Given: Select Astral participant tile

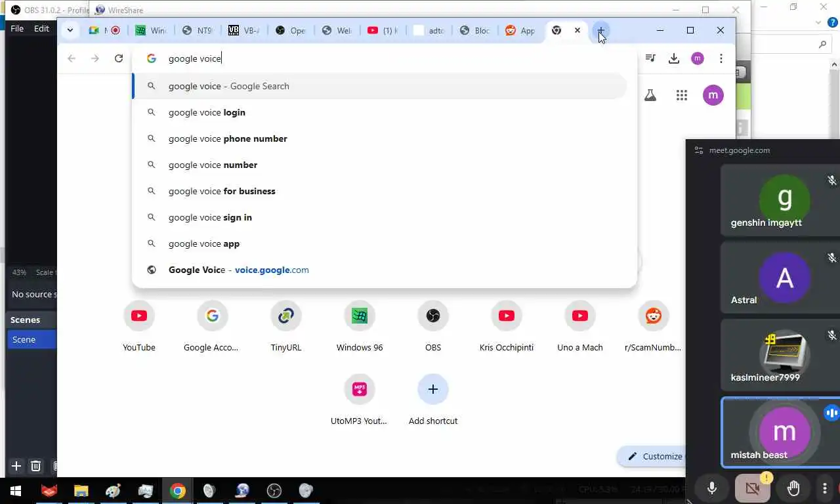Looking at the screenshot, I should click(780, 277).
